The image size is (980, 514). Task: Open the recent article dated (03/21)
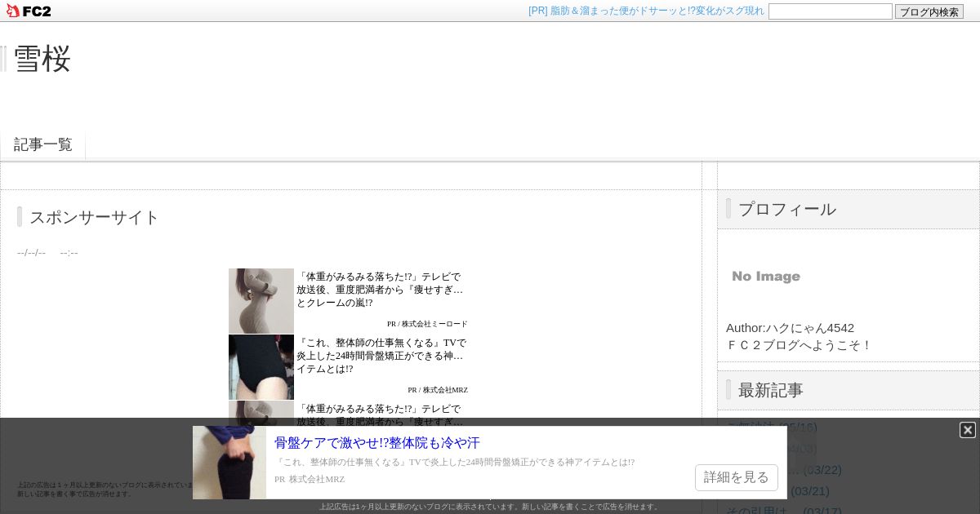coord(778,491)
